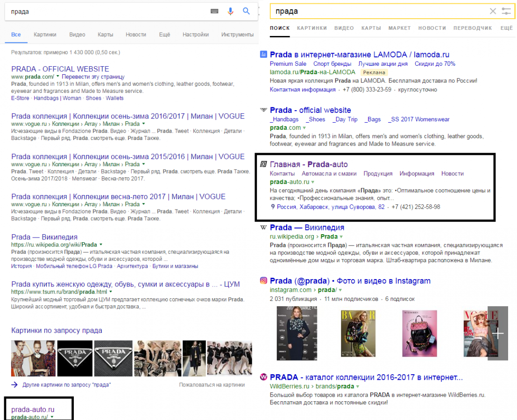Open Yandex КАРТИНКИ tab
Screen dimensions: 517x420
312,28
